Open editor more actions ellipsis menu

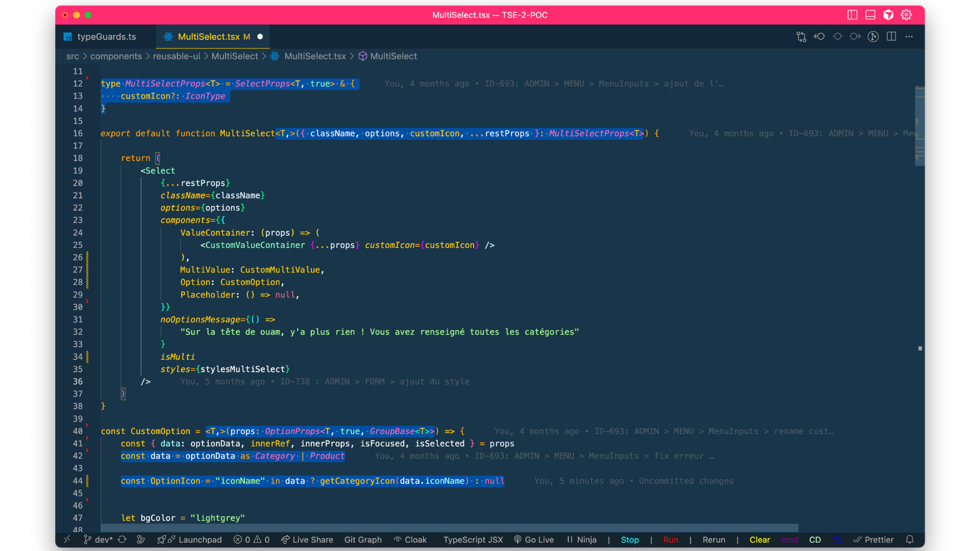(x=909, y=37)
